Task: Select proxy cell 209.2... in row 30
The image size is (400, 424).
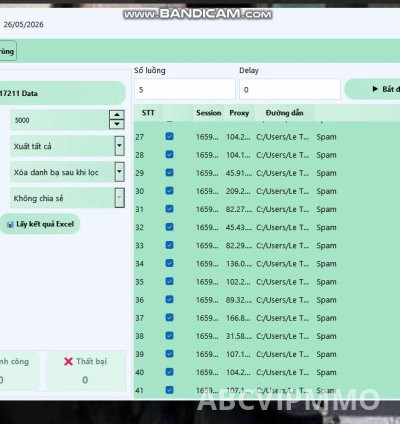Action: click(x=238, y=191)
